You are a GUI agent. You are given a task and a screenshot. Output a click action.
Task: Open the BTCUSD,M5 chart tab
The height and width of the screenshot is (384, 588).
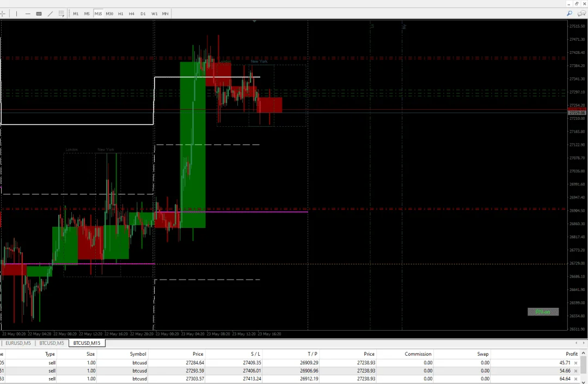click(x=51, y=343)
